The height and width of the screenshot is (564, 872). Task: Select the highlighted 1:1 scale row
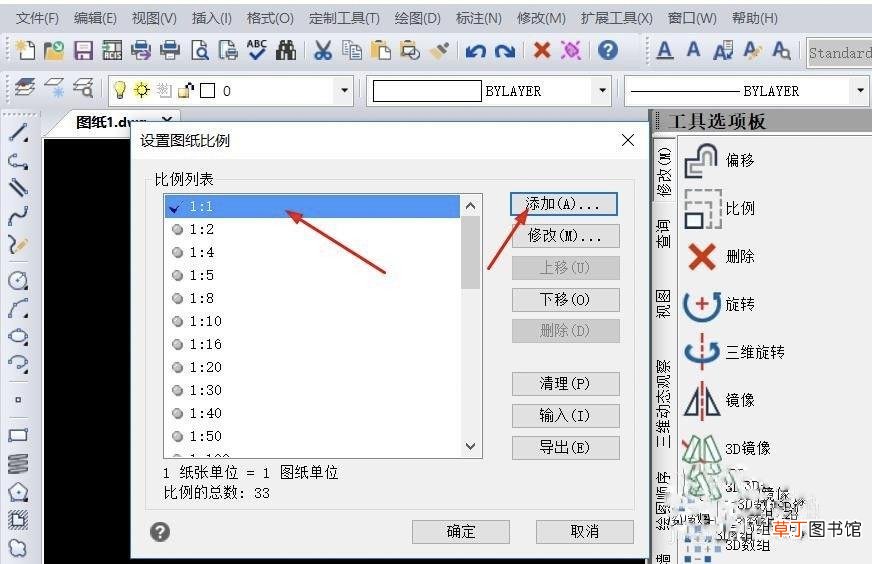[313, 206]
